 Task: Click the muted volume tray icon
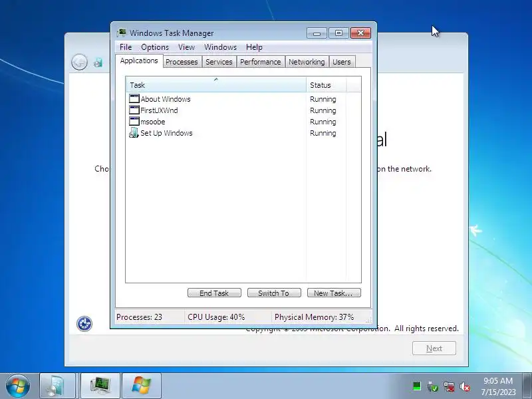coord(465,386)
